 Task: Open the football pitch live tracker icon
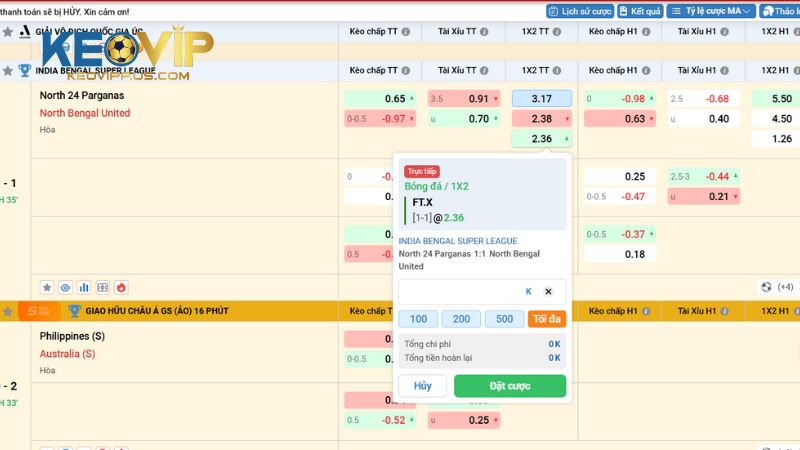[x=102, y=287]
